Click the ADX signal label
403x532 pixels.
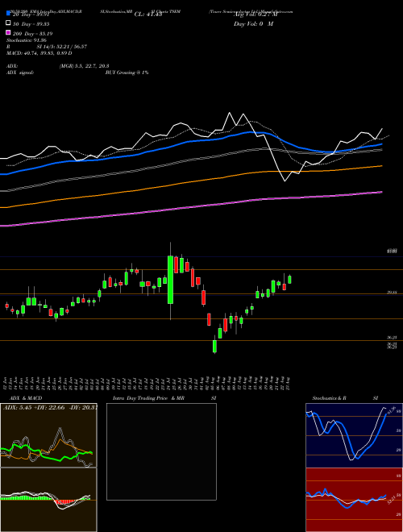click(x=20, y=73)
